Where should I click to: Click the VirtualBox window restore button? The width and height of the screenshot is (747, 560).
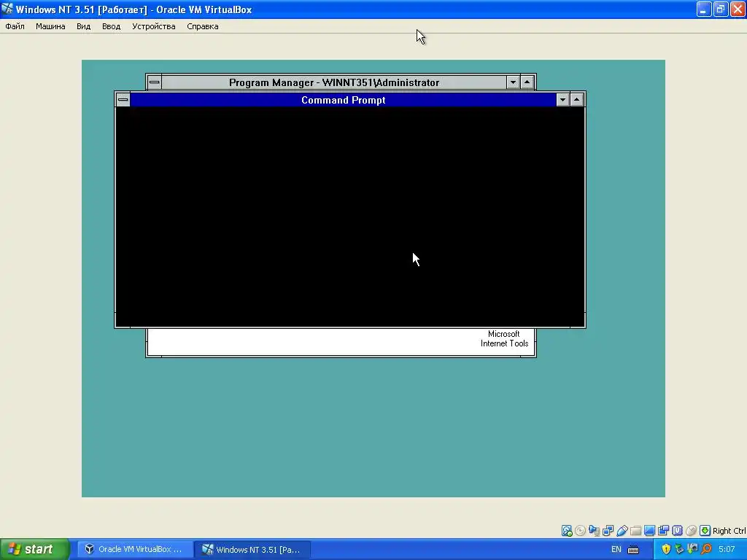click(721, 9)
